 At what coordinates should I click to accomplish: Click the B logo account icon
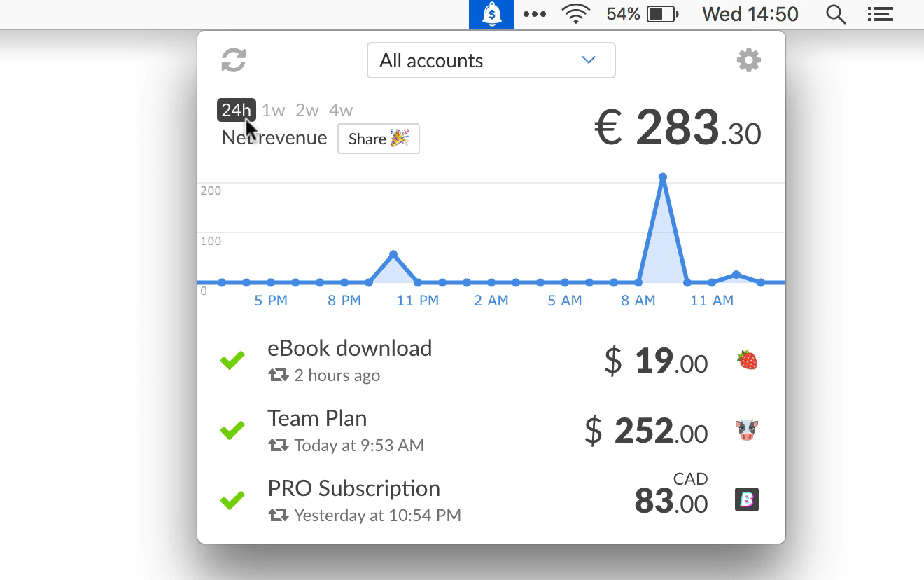(x=747, y=500)
